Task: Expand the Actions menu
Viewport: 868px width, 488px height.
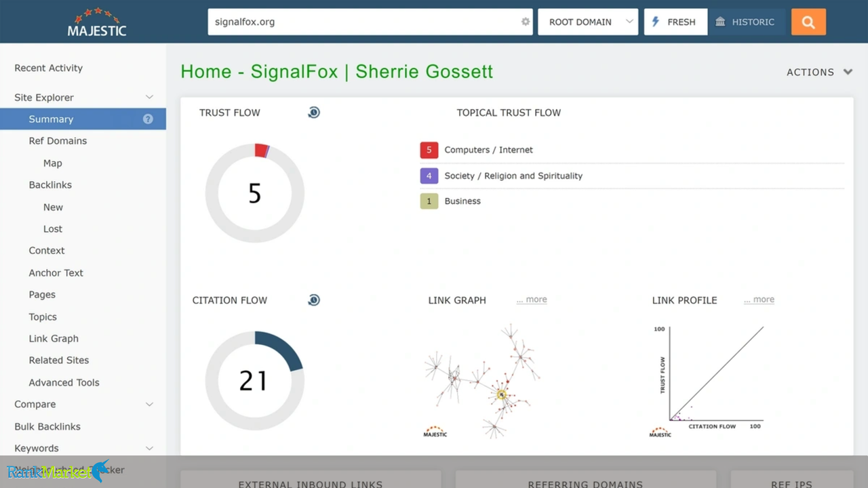Action: click(819, 72)
